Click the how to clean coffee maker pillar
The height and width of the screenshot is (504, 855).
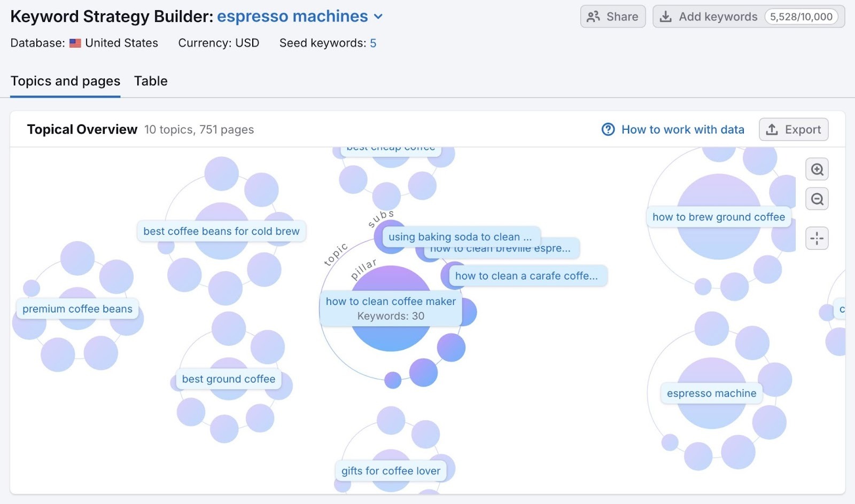pos(391,309)
